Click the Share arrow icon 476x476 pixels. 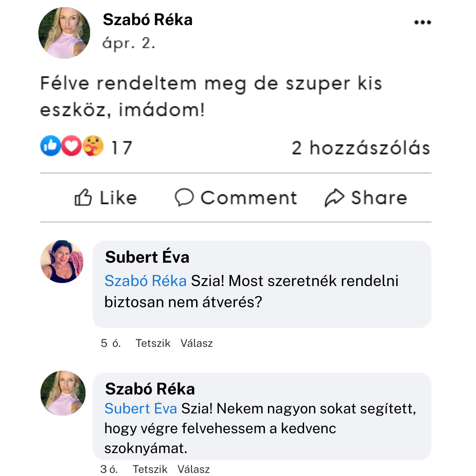coord(335,197)
